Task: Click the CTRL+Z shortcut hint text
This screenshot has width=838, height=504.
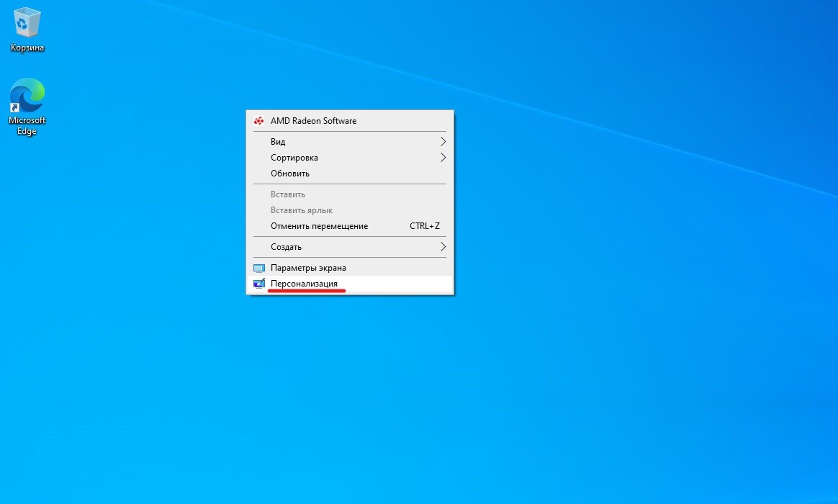Action: pos(424,226)
